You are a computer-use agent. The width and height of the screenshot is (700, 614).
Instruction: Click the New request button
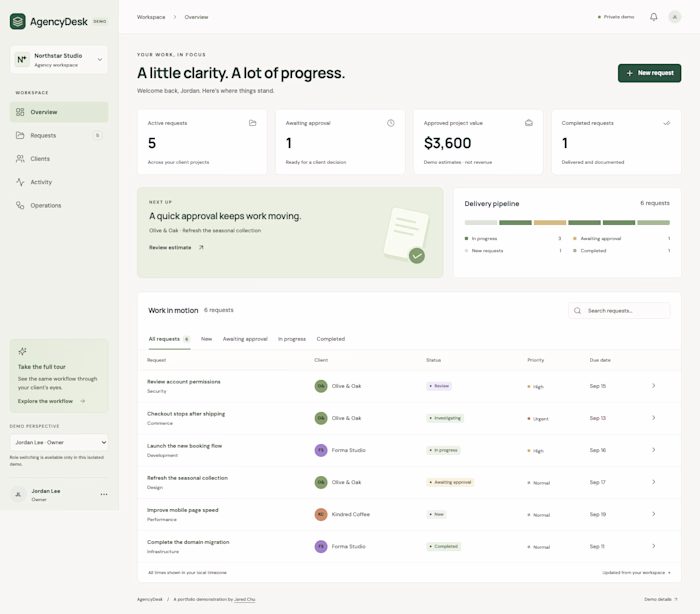point(650,73)
